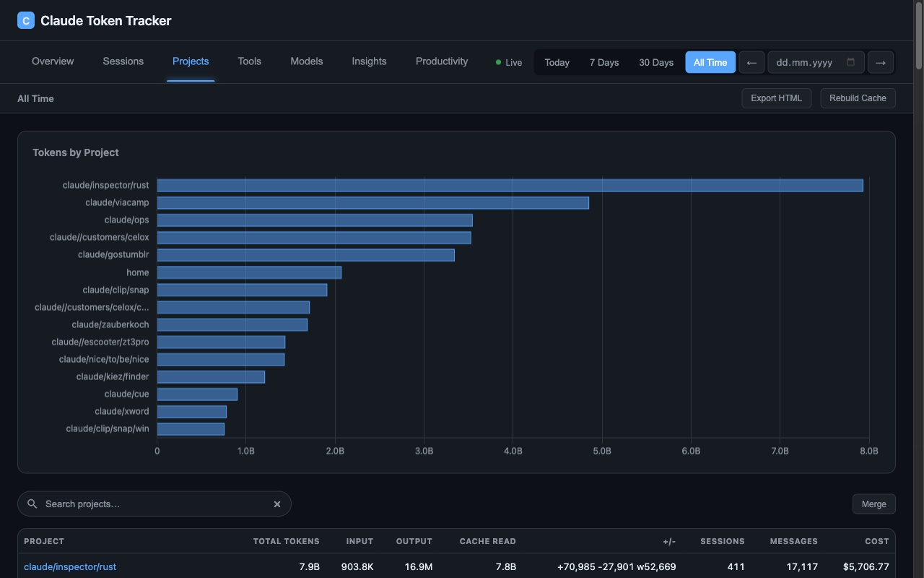Open the claude/inspector/rust project link

point(70,567)
